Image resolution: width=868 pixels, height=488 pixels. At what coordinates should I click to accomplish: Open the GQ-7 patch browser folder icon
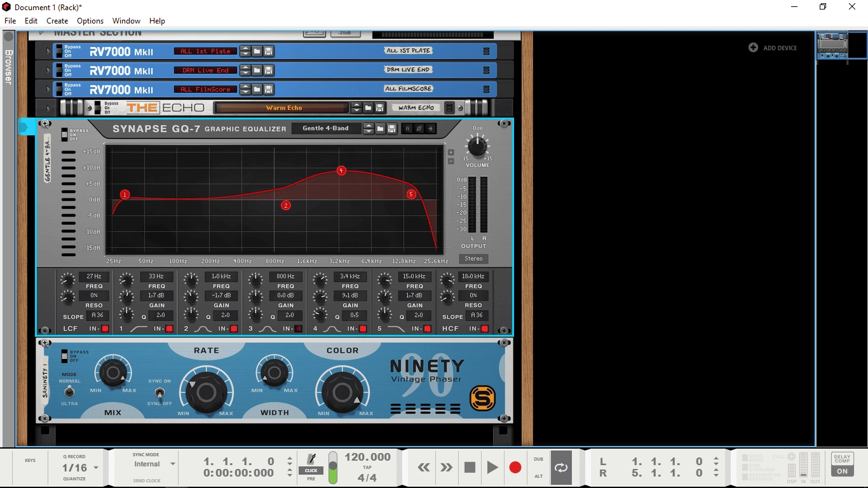click(x=380, y=128)
